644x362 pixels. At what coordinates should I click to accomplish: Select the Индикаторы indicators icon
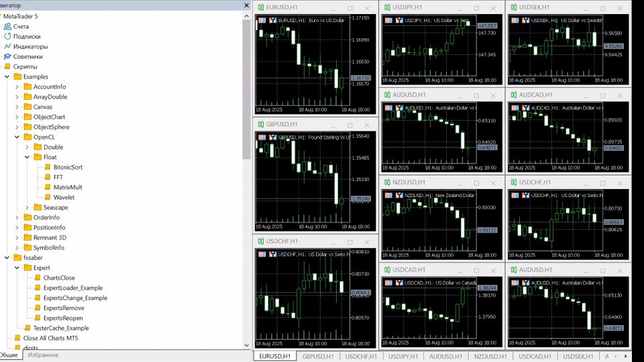tap(7, 46)
